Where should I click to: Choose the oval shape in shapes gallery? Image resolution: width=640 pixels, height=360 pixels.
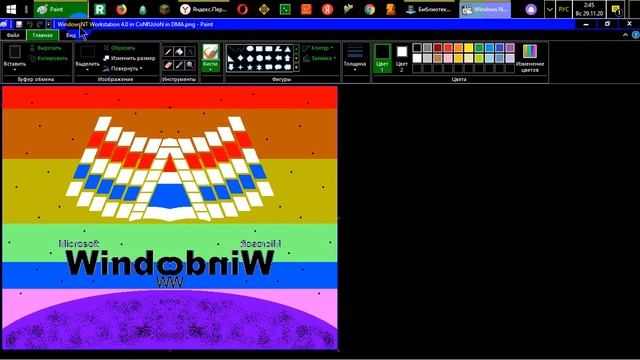click(x=250, y=49)
